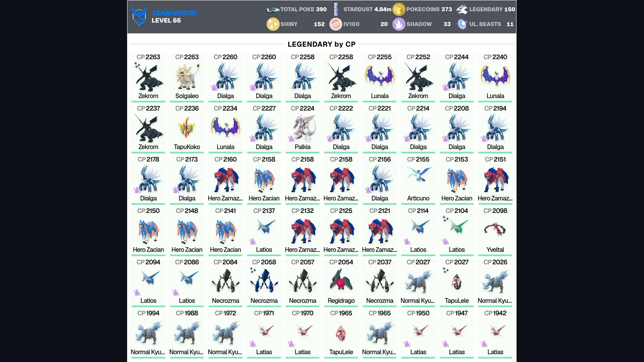The image size is (644, 362).
Task: Select the Lunala CP 2255 card
Action: pyautogui.click(x=380, y=77)
